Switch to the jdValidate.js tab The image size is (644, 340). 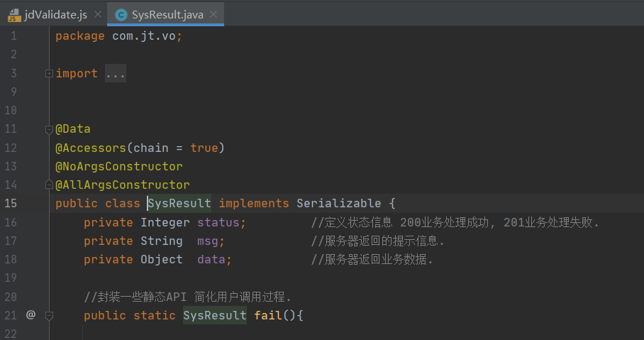(x=54, y=15)
